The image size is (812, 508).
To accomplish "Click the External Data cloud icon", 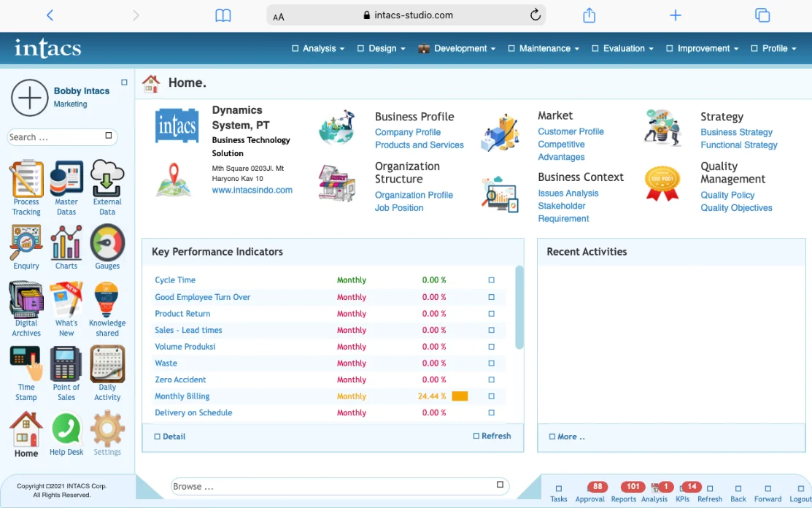I will click(107, 180).
